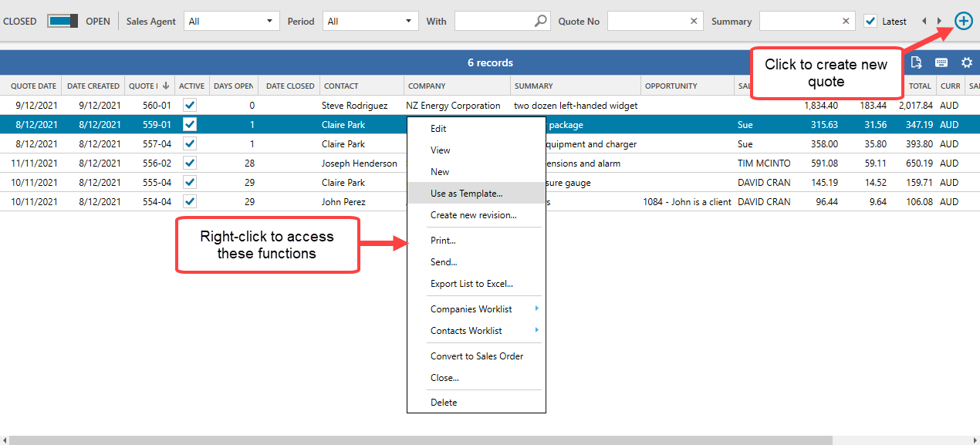The width and height of the screenshot is (980, 445).
Task: Click the left navigation arrow near Latest
Action: (x=923, y=21)
